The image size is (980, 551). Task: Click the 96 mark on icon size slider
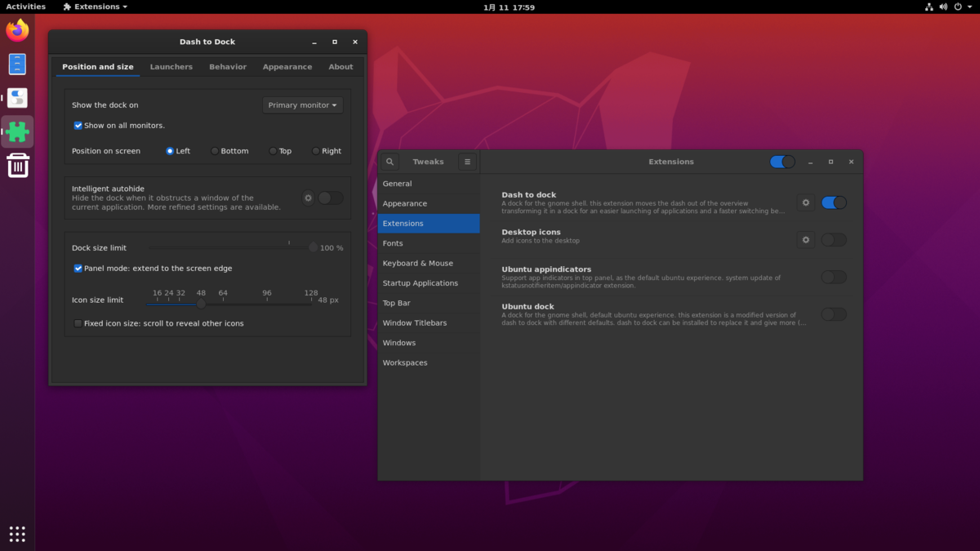coord(267,293)
